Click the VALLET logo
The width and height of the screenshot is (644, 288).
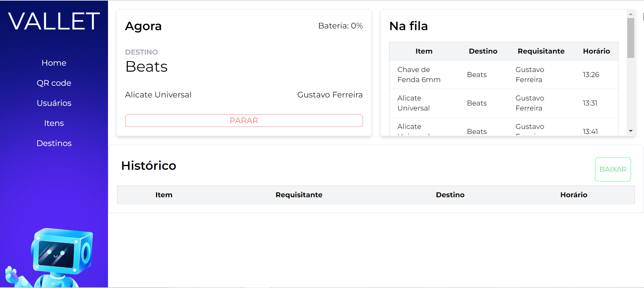point(54,21)
